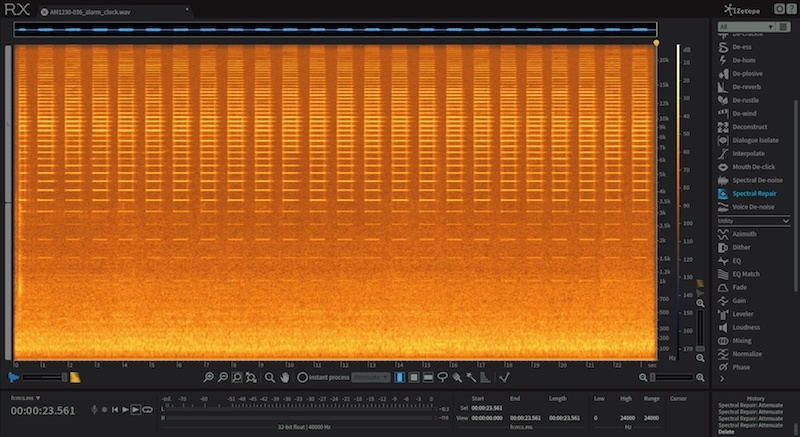Choose the lasso selection tool

point(442,377)
